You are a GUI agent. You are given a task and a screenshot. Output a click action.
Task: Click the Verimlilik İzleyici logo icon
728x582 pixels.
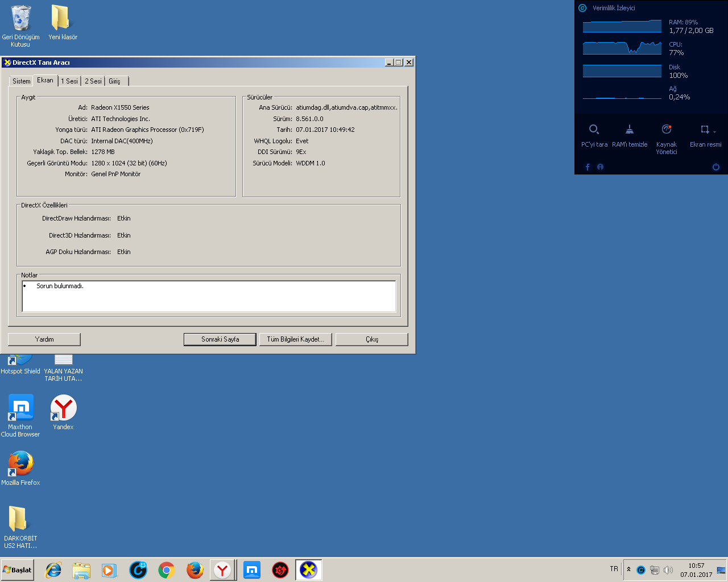point(582,8)
